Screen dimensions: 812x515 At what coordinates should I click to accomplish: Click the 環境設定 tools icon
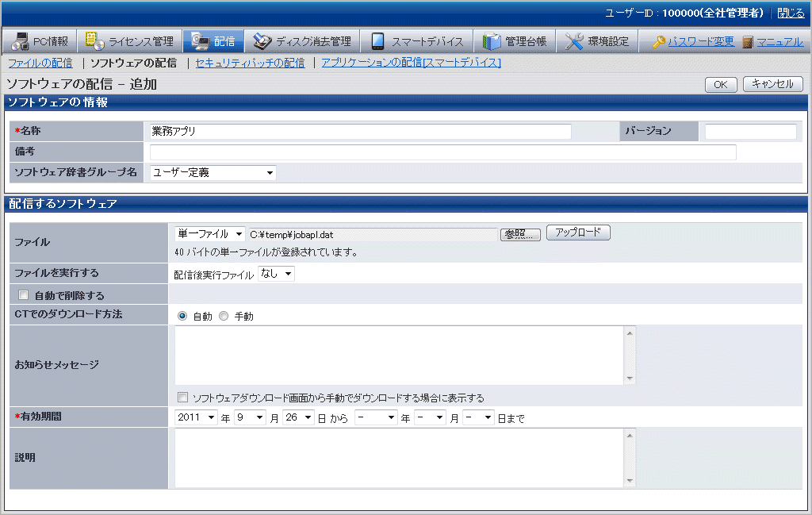(574, 41)
